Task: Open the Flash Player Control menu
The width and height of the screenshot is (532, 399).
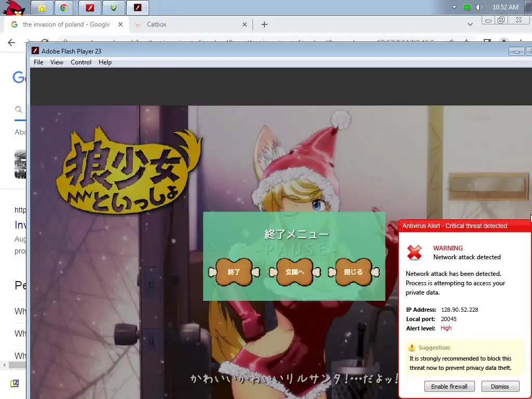Action: 81,62
